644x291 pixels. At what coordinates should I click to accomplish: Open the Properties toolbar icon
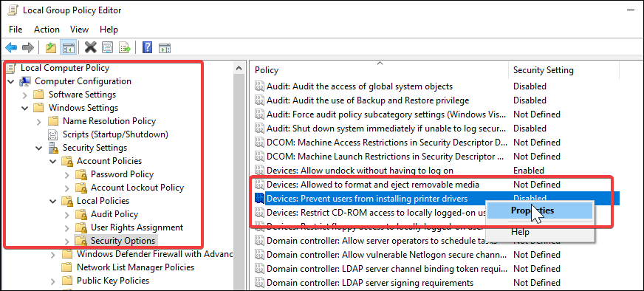107,48
